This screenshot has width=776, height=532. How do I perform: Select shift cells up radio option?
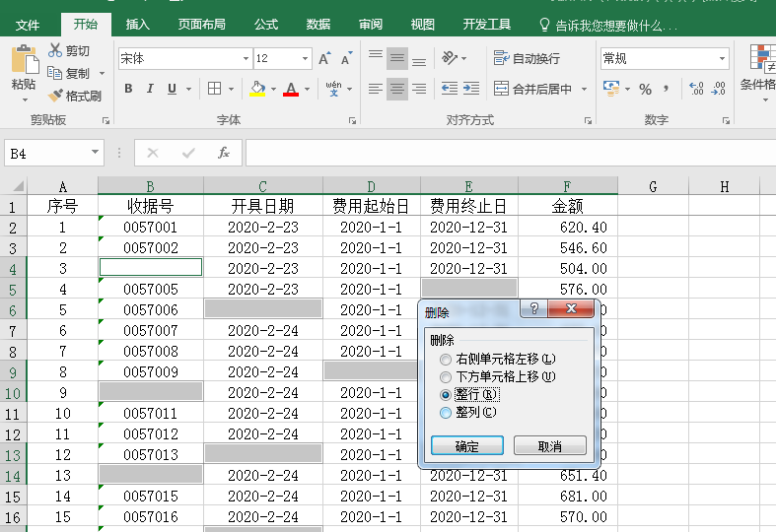point(446,377)
